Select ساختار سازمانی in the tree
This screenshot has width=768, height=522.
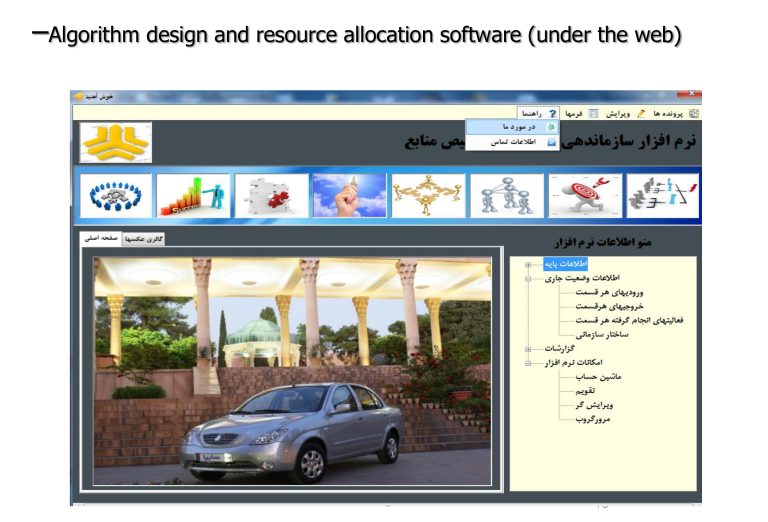[601, 334]
